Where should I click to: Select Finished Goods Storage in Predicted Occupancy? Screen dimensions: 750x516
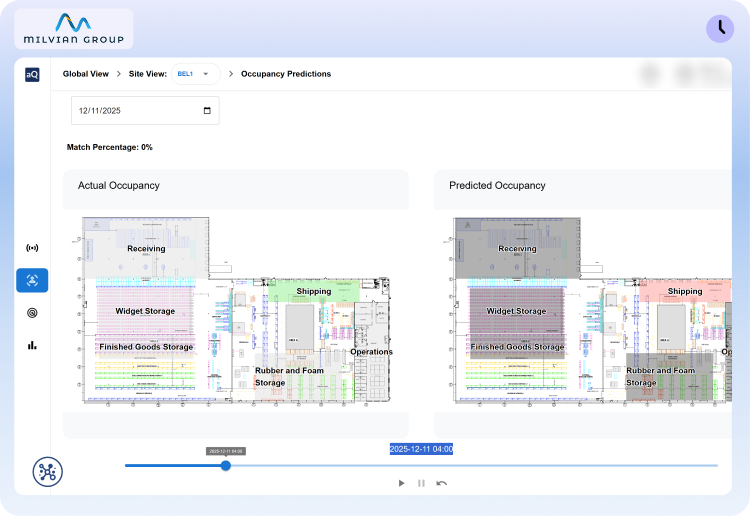pos(517,347)
